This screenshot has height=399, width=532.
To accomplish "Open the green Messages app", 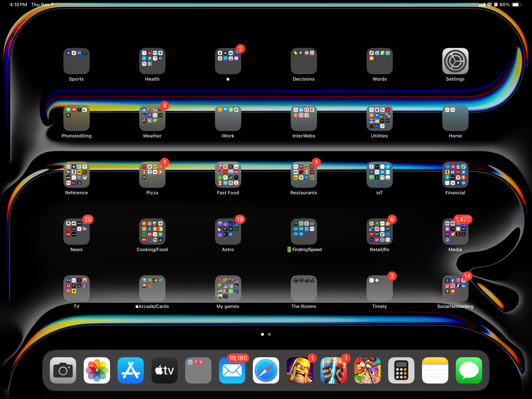I will pyautogui.click(x=469, y=370).
